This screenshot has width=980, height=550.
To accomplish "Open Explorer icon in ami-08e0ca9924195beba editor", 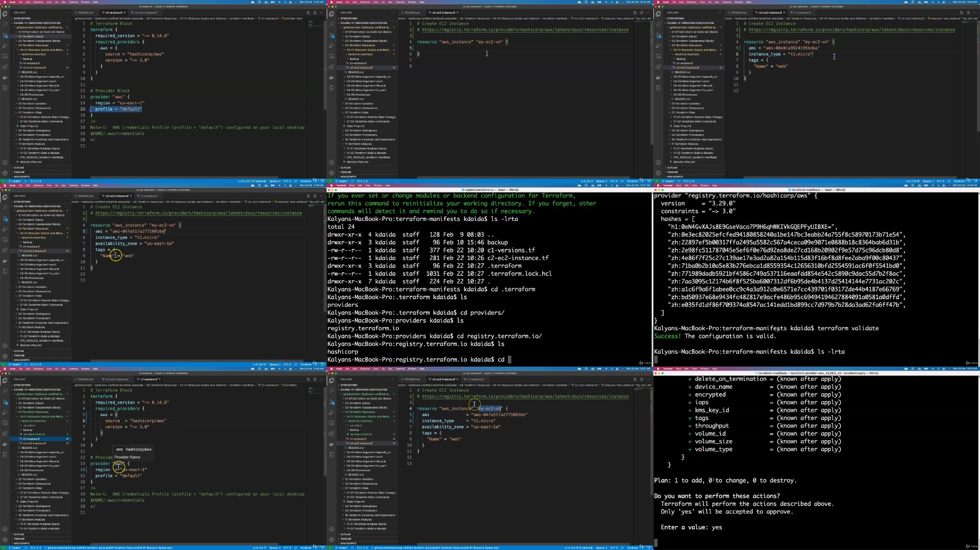I will click(x=658, y=14).
